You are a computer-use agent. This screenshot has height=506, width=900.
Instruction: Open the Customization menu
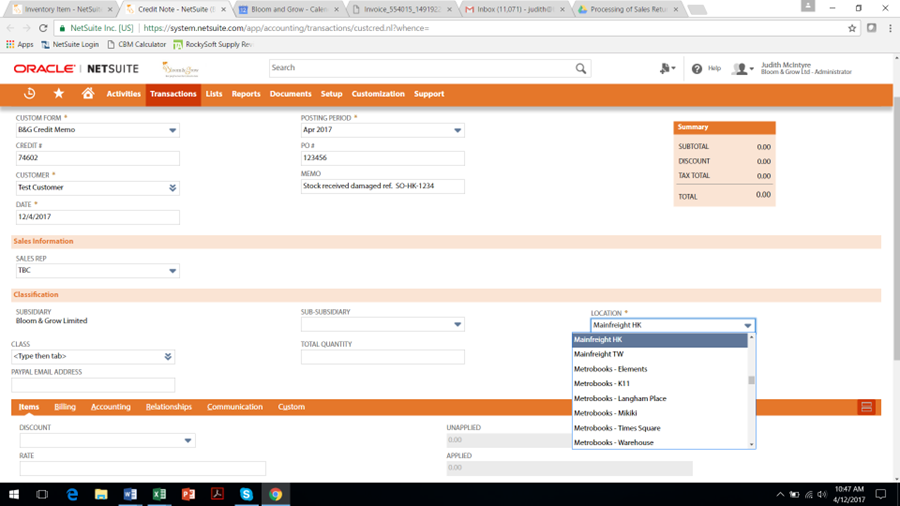(x=378, y=94)
